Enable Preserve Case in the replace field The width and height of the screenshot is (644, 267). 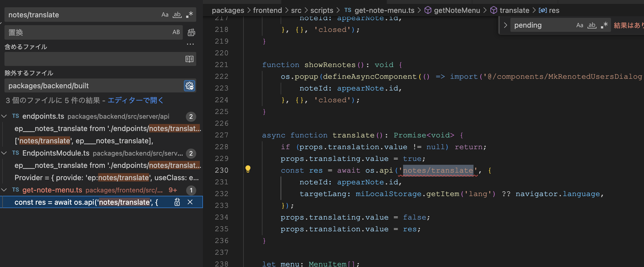(176, 32)
